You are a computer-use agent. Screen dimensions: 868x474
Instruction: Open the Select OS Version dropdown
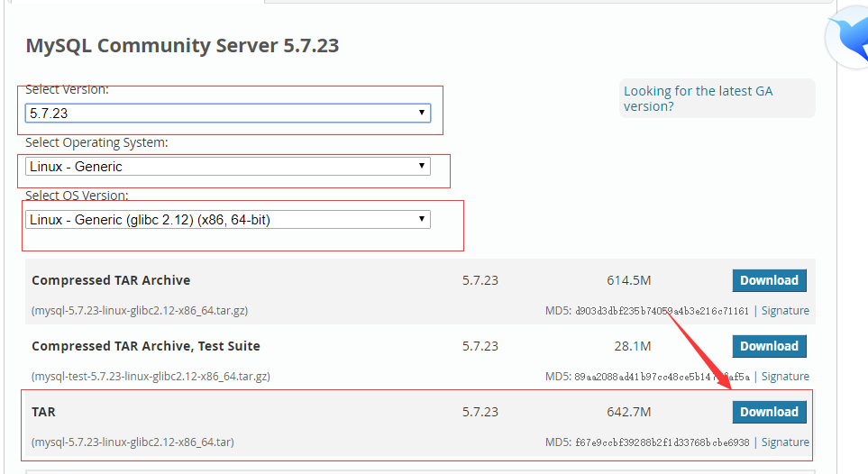click(227, 219)
